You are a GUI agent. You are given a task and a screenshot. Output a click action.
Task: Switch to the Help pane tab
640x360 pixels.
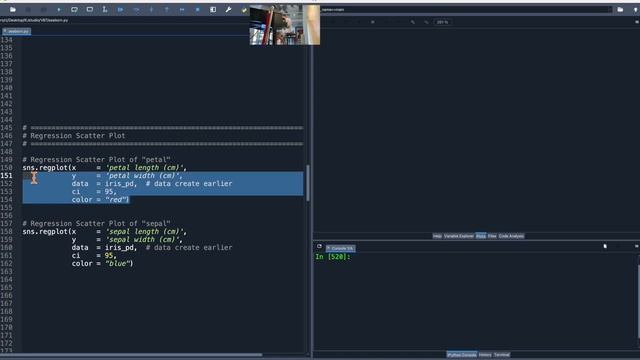437,236
